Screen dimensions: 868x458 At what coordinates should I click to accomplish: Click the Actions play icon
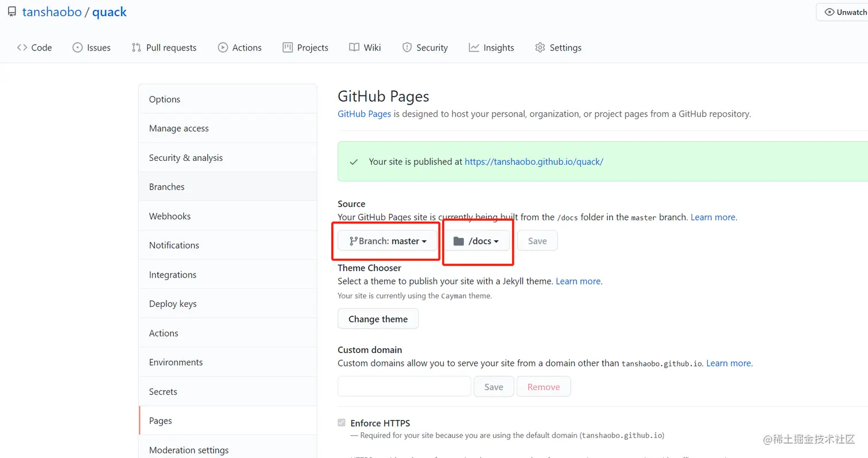click(223, 48)
